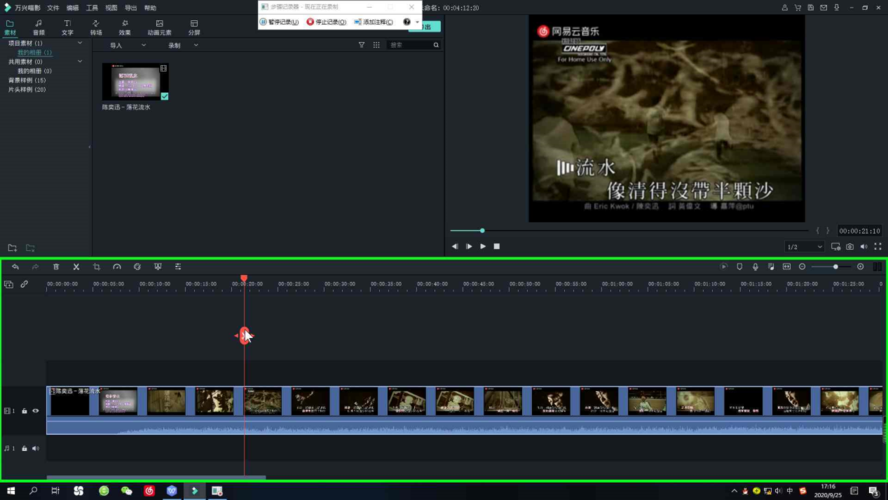Click the split scissors icon in timeline toolbar

(76, 267)
